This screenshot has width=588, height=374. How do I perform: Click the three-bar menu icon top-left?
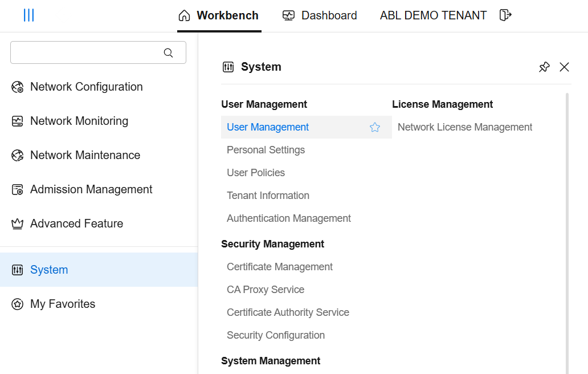pos(28,15)
